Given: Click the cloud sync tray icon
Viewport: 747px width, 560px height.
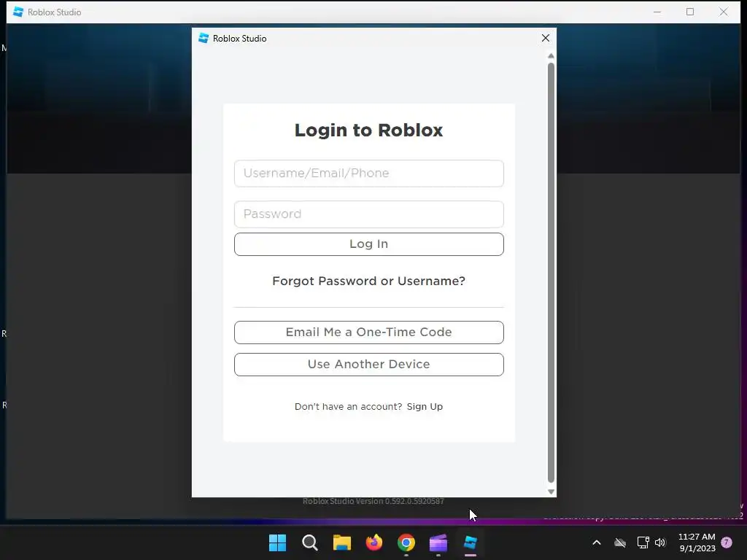Looking at the screenshot, I should pos(620,542).
